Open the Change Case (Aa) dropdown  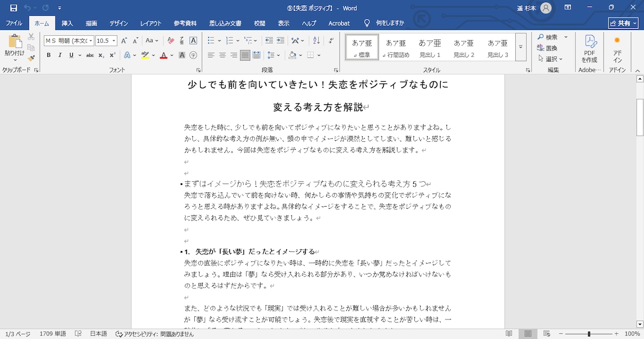click(x=152, y=41)
